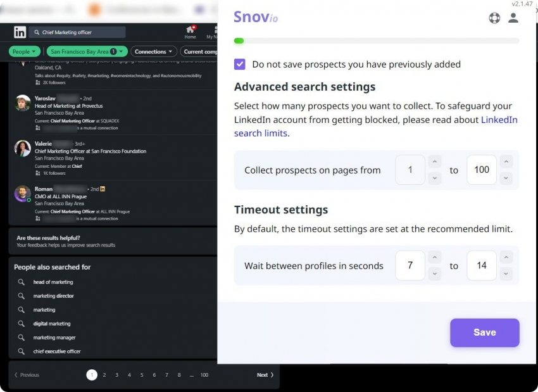The height and width of the screenshot is (392, 538).
Task: Select current page 1 in pagination
Action: tap(92, 375)
